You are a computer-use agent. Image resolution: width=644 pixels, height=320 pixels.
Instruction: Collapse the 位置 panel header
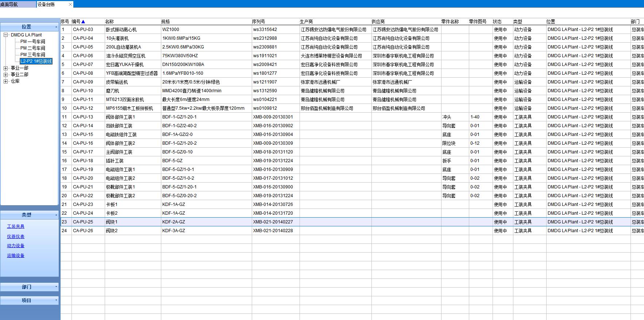click(x=56, y=27)
